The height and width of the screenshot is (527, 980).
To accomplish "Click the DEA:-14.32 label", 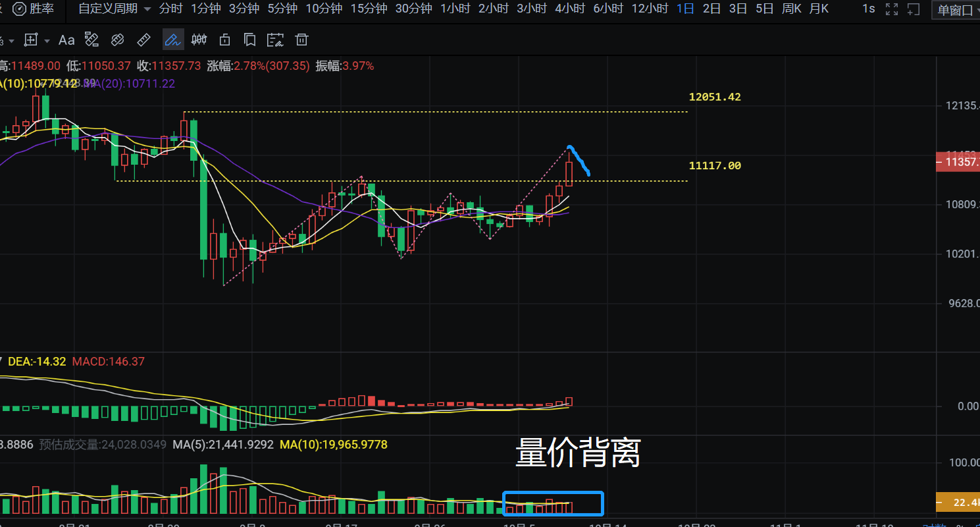I will (37, 362).
